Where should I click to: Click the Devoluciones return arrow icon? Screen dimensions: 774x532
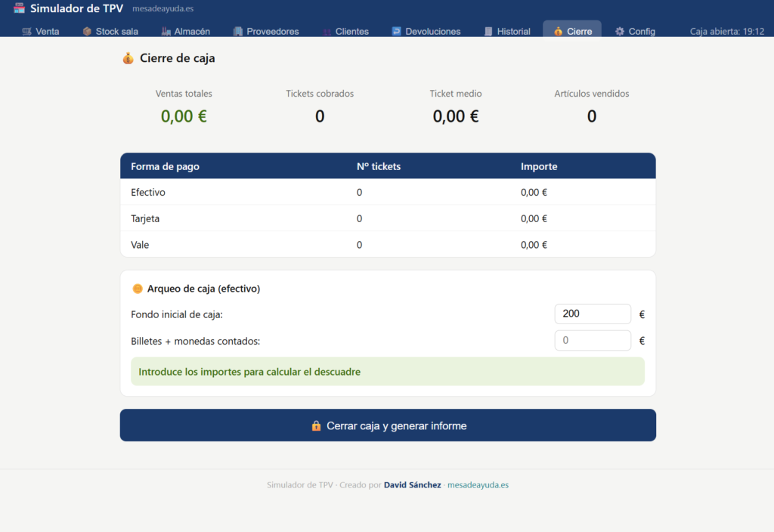click(x=396, y=31)
